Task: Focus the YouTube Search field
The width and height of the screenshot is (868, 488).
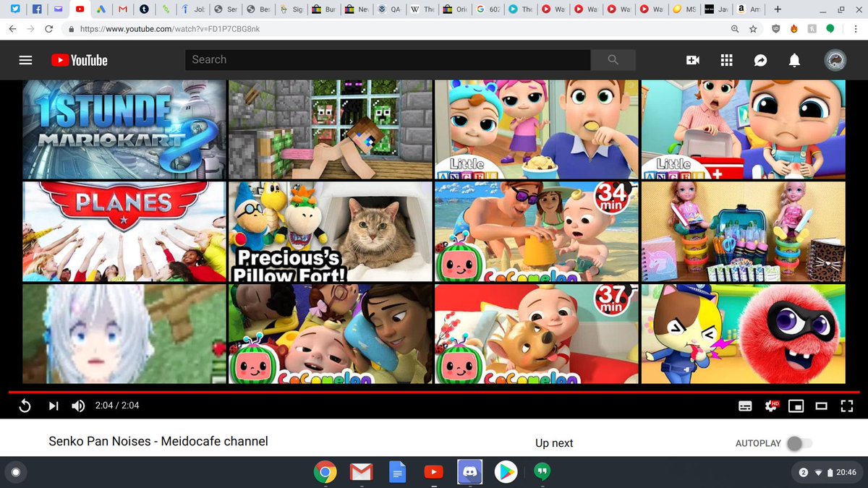Action: [388, 60]
